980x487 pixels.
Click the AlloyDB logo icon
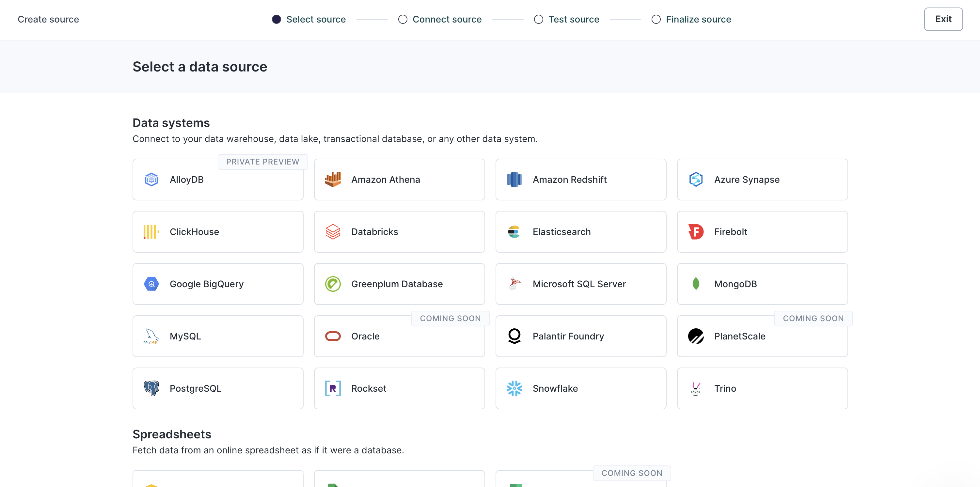pos(151,180)
